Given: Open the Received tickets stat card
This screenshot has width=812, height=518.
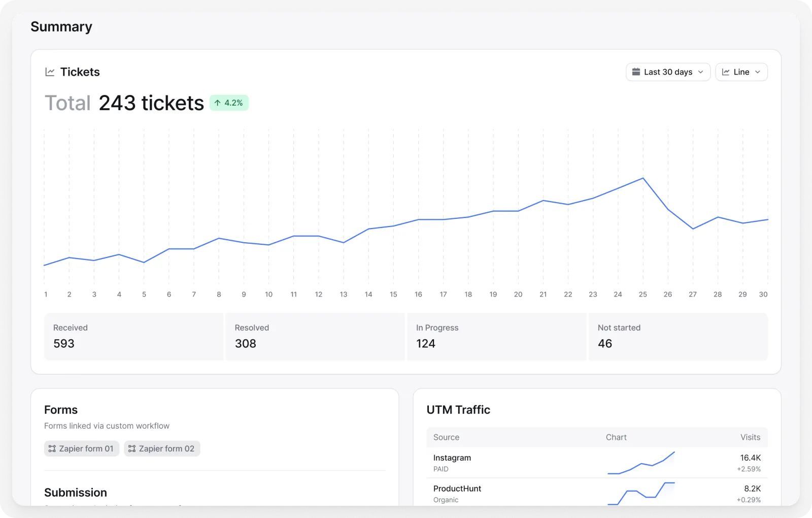Looking at the screenshot, I should click(x=133, y=337).
